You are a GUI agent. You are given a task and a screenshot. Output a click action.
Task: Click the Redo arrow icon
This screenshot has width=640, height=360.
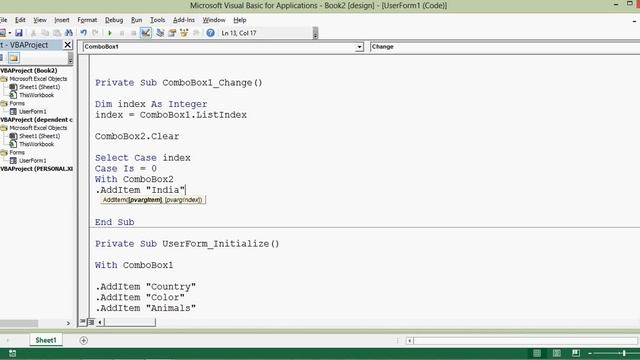[96, 33]
